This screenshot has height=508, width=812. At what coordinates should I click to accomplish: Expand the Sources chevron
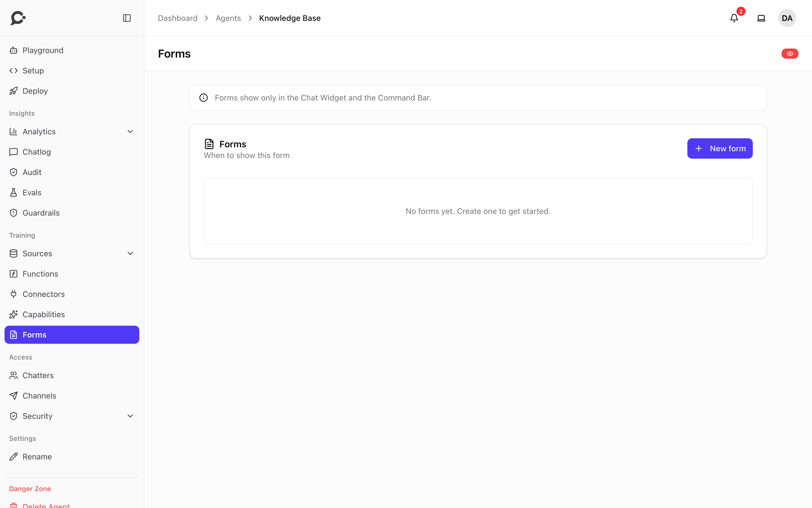[x=130, y=254]
